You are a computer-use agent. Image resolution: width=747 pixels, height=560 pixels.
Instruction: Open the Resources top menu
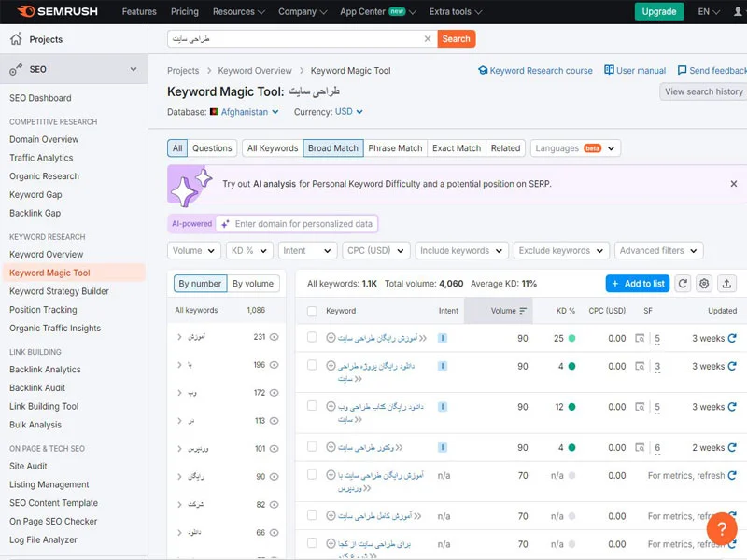point(239,11)
